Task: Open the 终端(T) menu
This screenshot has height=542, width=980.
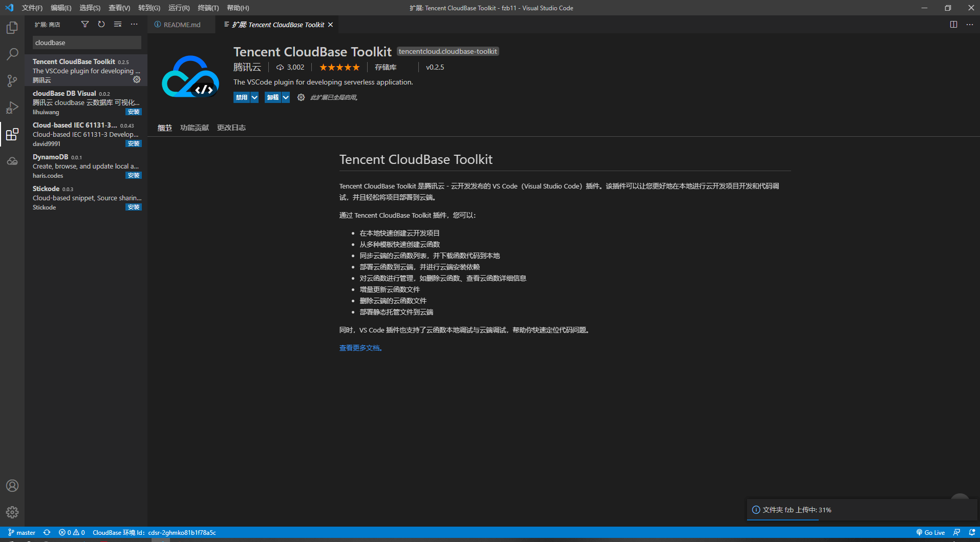Action: point(208,8)
